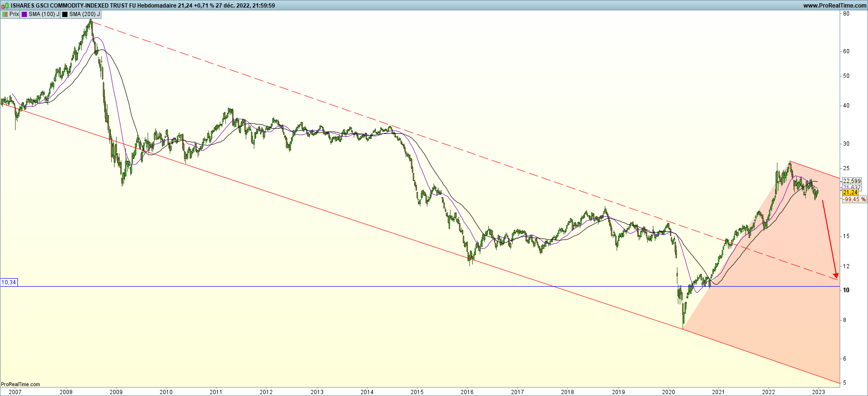Click the 2009 year label on the time axis
The height and width of the screenshot is (396, 868).
tap(116, 392)
